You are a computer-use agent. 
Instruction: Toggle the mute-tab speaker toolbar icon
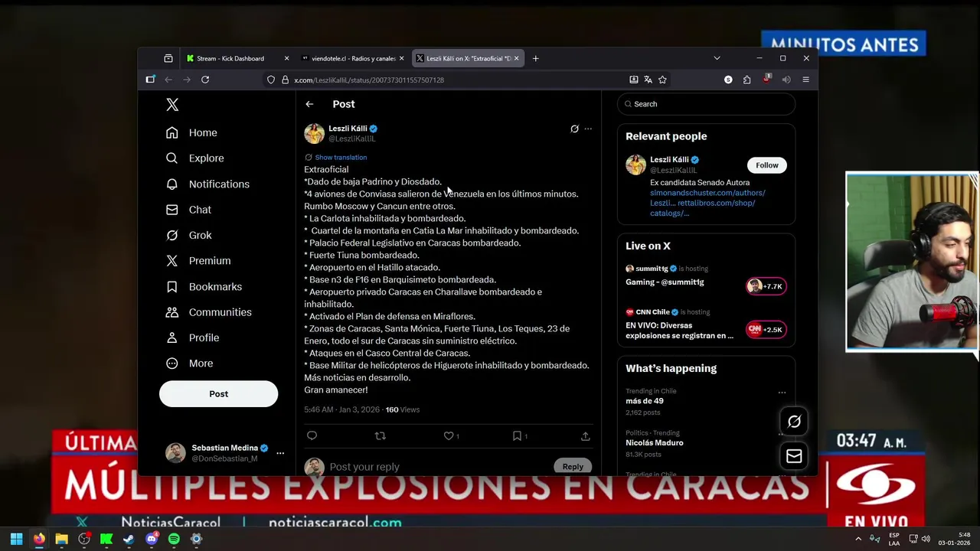point(786,80)
